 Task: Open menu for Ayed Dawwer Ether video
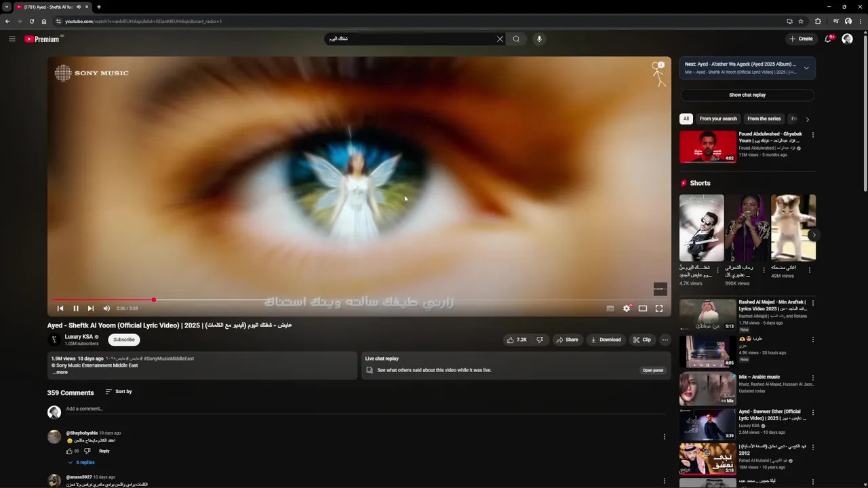coord(813,412)
